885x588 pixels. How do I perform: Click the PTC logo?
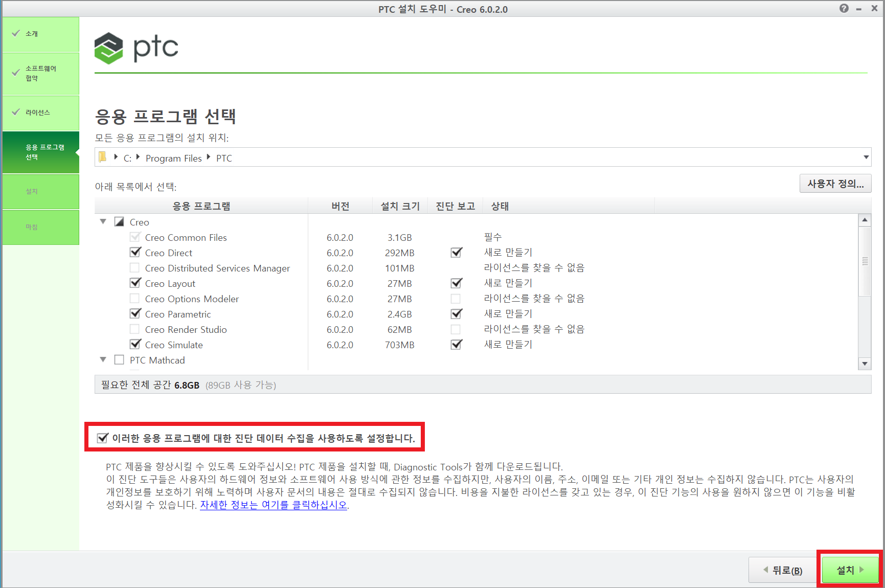137,48
